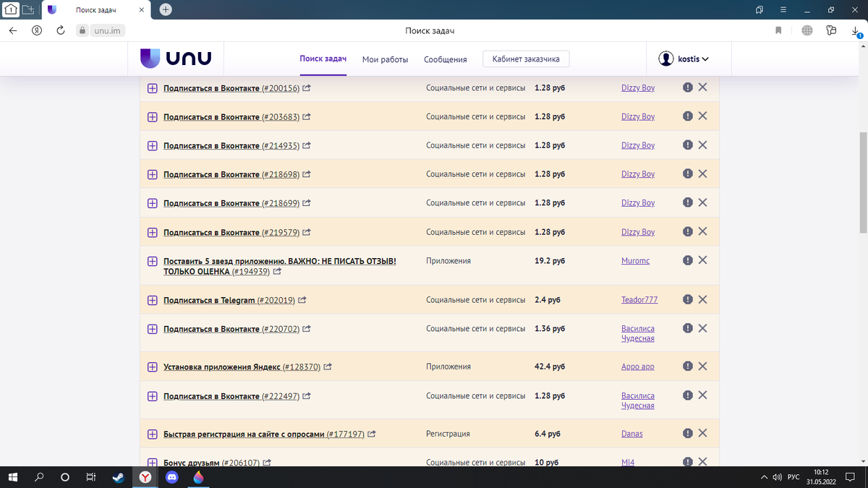Switch to Поиск задач tab
This screenshot has width=868, height=488.
pyautogui.click(x=323, y=59)
